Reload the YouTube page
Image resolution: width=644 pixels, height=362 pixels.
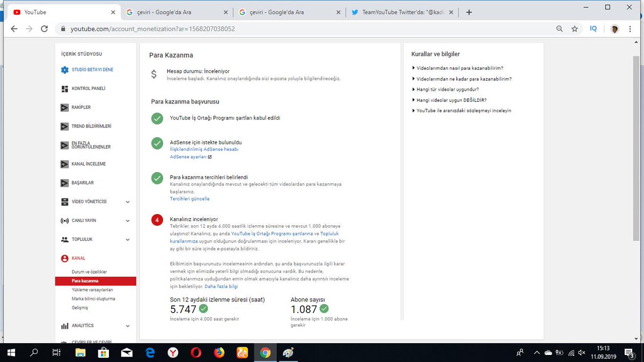click(x=45, y=28)
